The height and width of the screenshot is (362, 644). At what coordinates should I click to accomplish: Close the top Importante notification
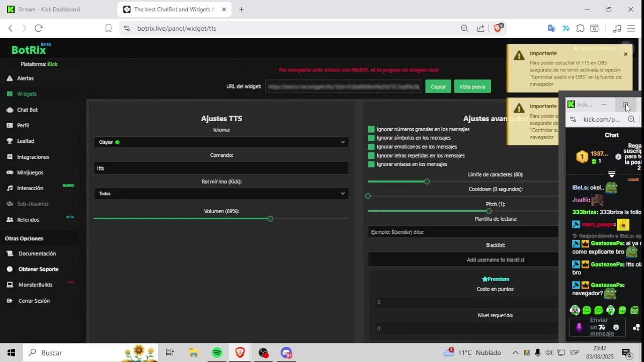click(626, 54)
